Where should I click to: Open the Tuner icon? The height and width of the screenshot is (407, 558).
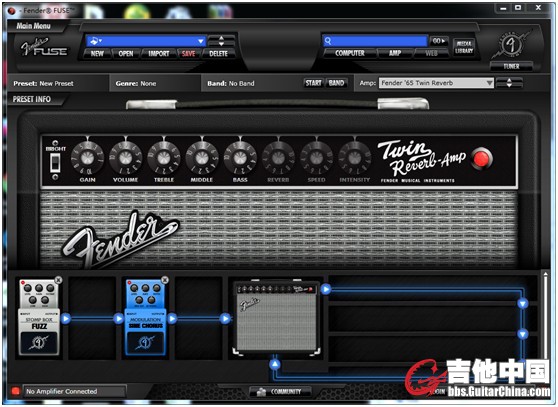(x=511, y=45)
